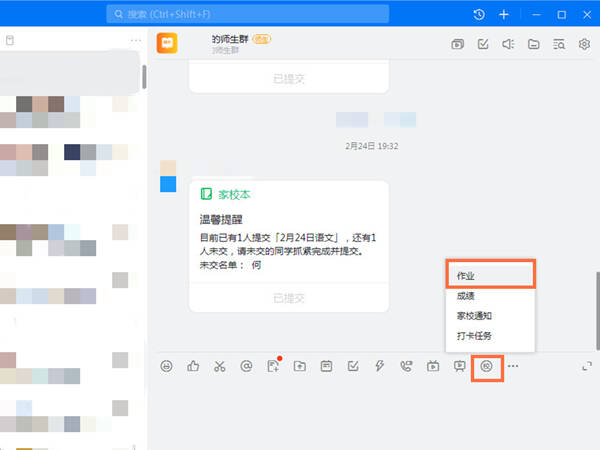Start a phone call with the handset icon
The width and height of the screenshot is (600, 450).
coord(406,366)
